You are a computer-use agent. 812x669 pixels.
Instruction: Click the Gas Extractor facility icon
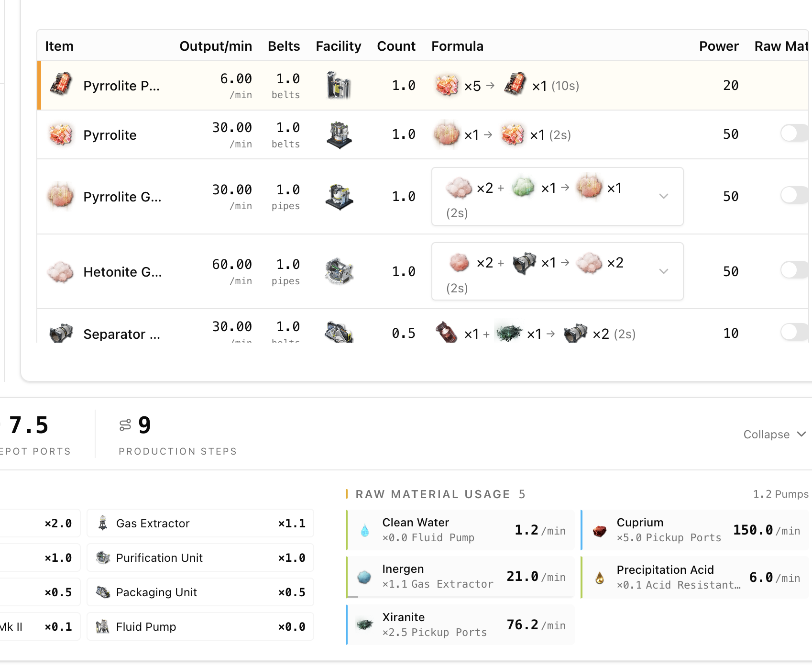(102, 523)
